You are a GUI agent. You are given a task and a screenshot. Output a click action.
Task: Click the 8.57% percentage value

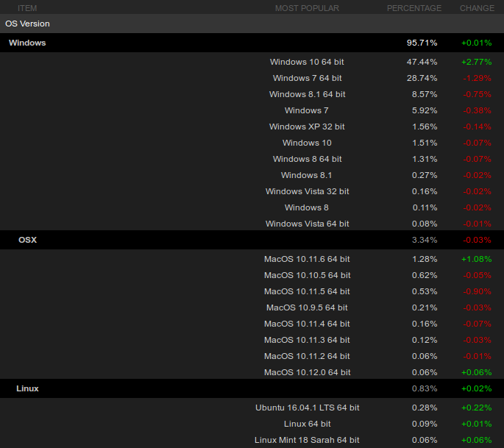425,94
